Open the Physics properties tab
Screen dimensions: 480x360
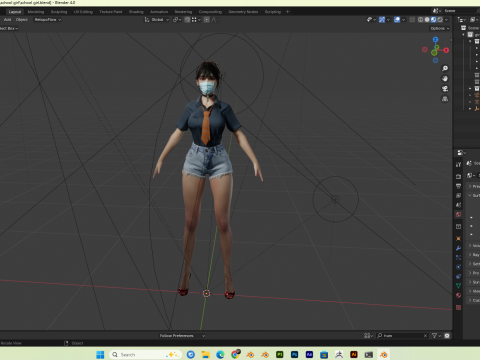point(458,267)
